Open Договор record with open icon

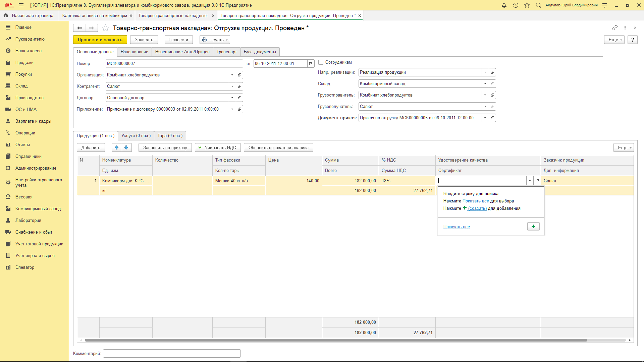click(239, 98)
